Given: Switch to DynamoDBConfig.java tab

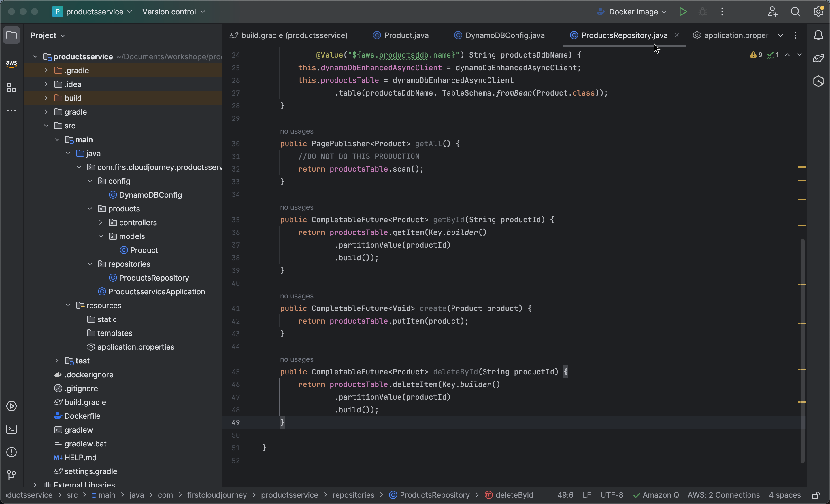Looking at the screenshot, I should point(499,35).
